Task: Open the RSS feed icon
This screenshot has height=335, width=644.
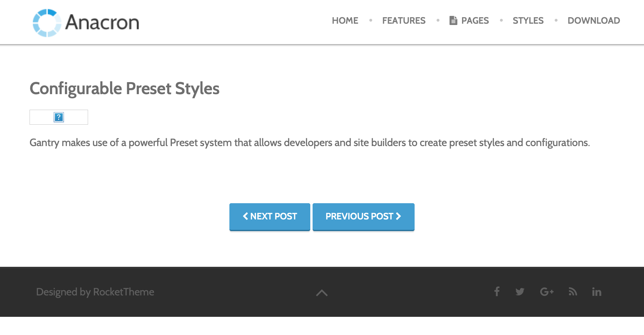Action: tap(573, 292)
